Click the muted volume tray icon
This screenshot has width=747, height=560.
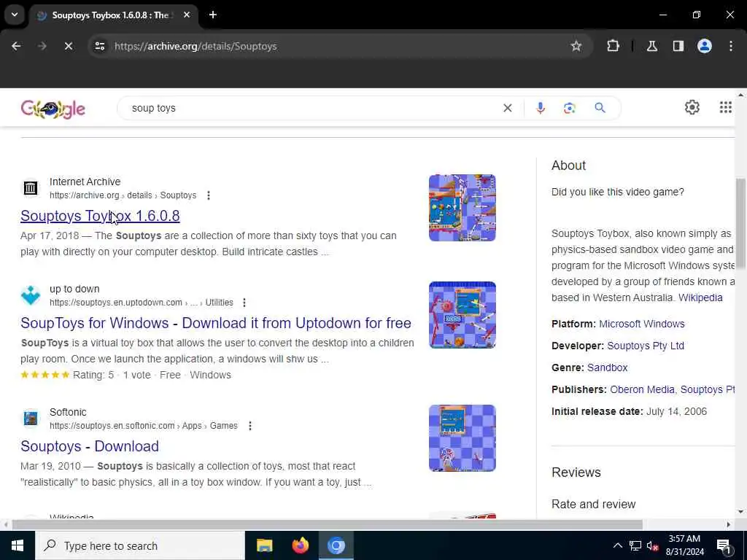pos(653,545)
